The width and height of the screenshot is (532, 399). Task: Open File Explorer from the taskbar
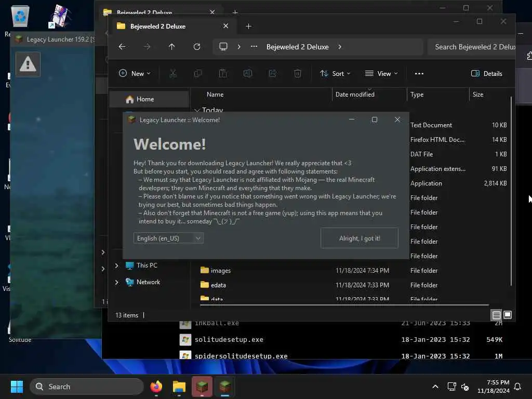tap(179, 387)
